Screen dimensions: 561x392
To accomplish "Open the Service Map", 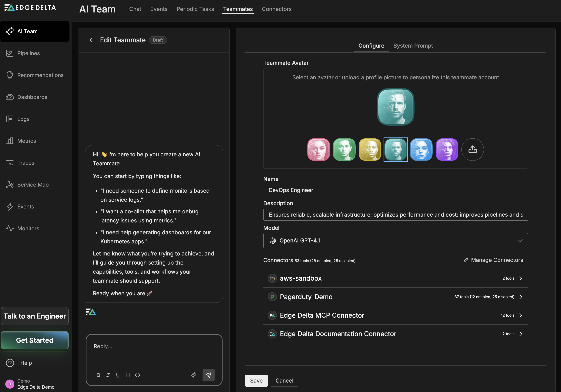I will point(33,184).
